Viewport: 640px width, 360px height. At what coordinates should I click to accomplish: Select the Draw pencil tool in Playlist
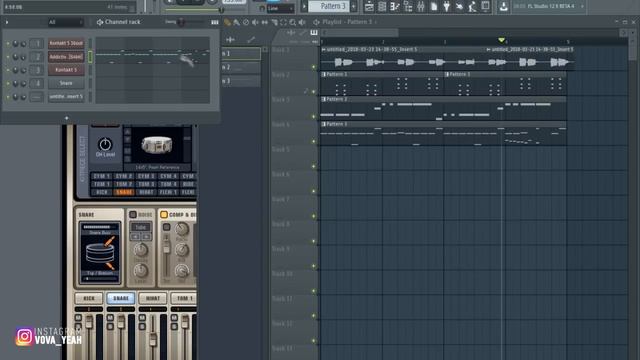[x=227, y=22]
